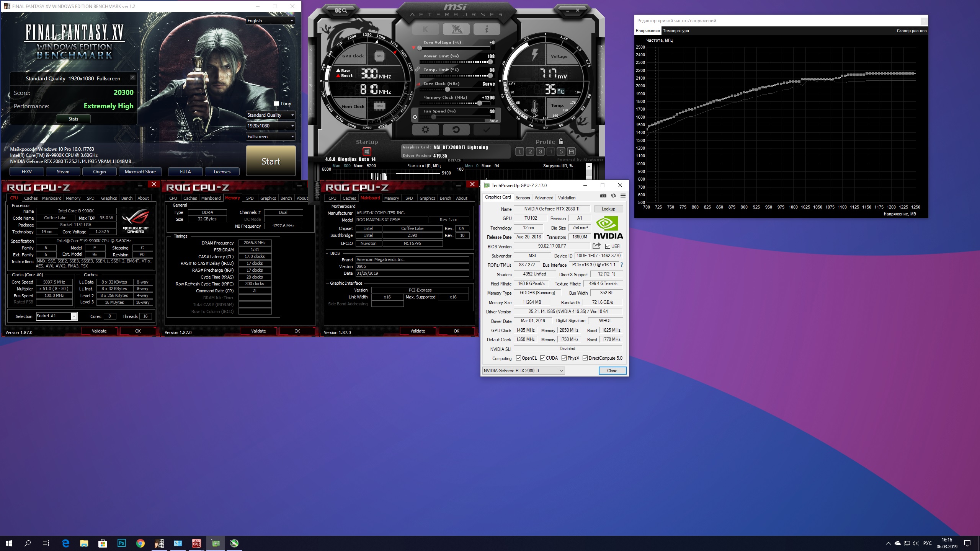Open Caches tab in first CPU-Z window
The height and width of the screenshot is (551, 980).
[x=31, y=198]
